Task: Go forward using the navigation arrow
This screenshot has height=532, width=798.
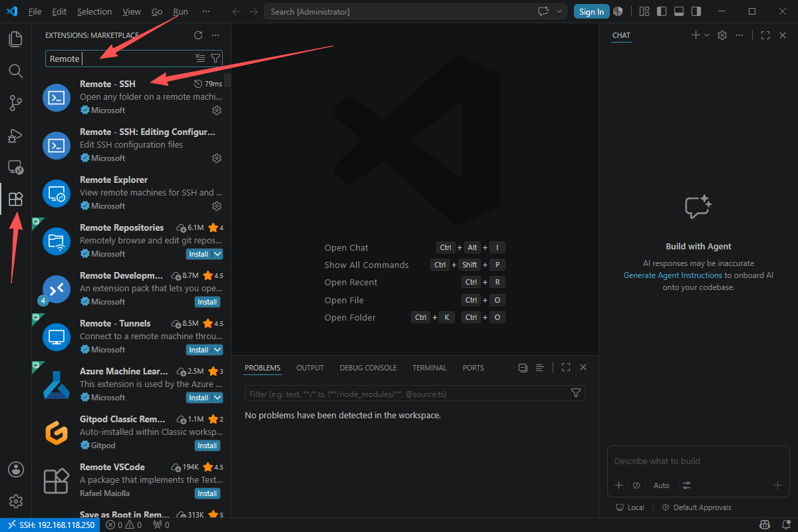Action: [254, 11]
